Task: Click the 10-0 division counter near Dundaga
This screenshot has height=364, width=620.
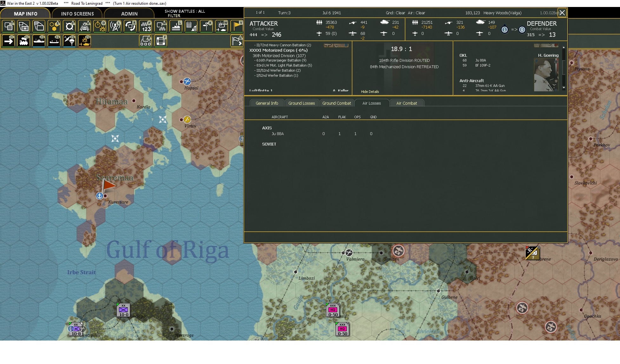Action: coord(123,310)
